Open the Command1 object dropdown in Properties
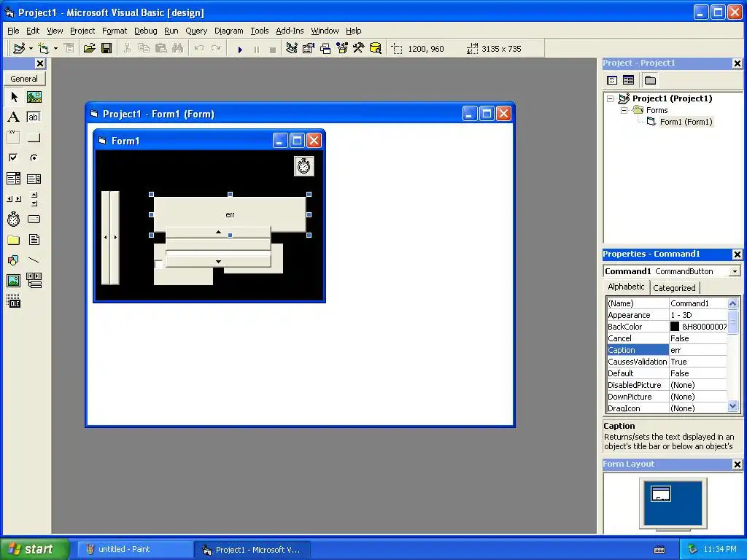The image size is (747, 560). (735, 271)
